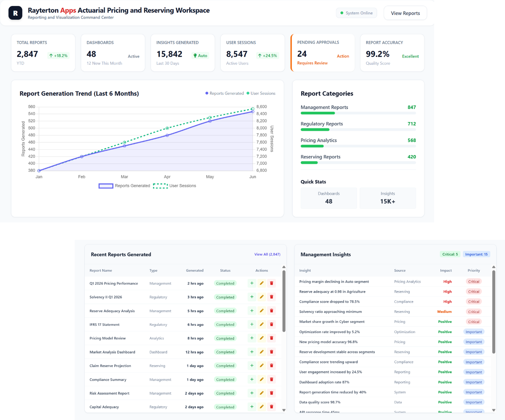
Task: Delete the Compliance Summary report
Action: point(271,379)
